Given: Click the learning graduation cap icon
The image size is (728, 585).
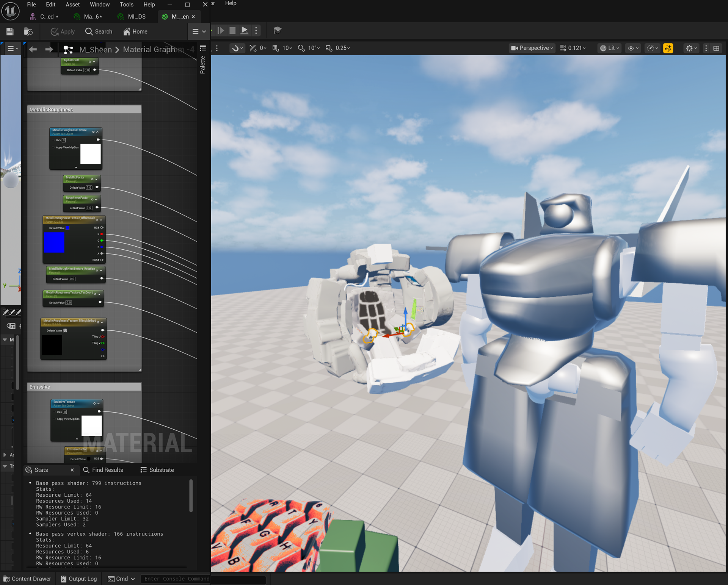Looking at the screenshot, I should pyautogui.click(x=277, y=30).
